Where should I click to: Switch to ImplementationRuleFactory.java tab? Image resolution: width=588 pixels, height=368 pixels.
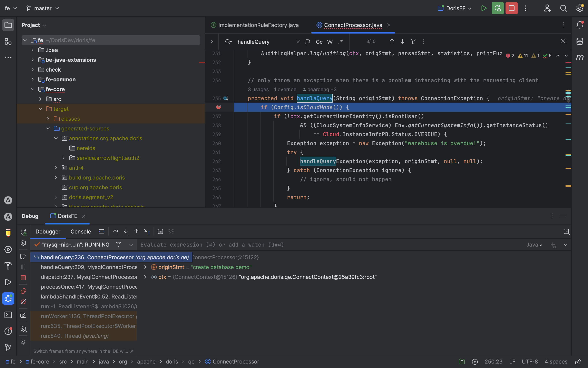(255, 25)
